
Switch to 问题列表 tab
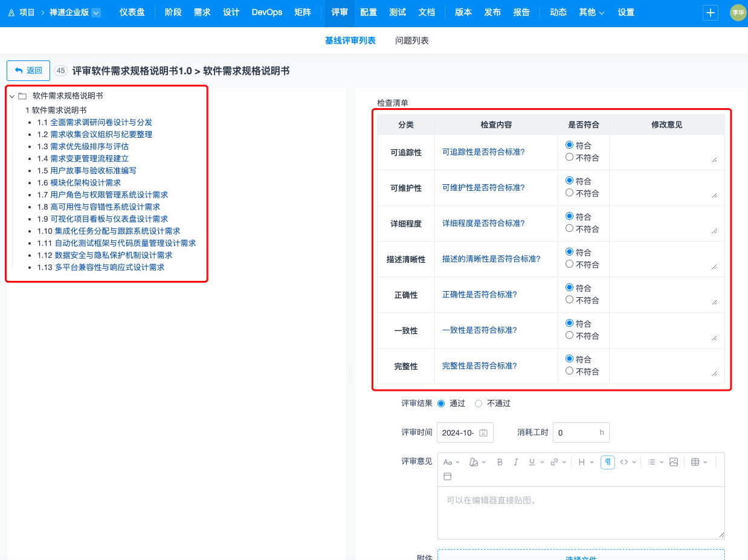coord(412,40)
